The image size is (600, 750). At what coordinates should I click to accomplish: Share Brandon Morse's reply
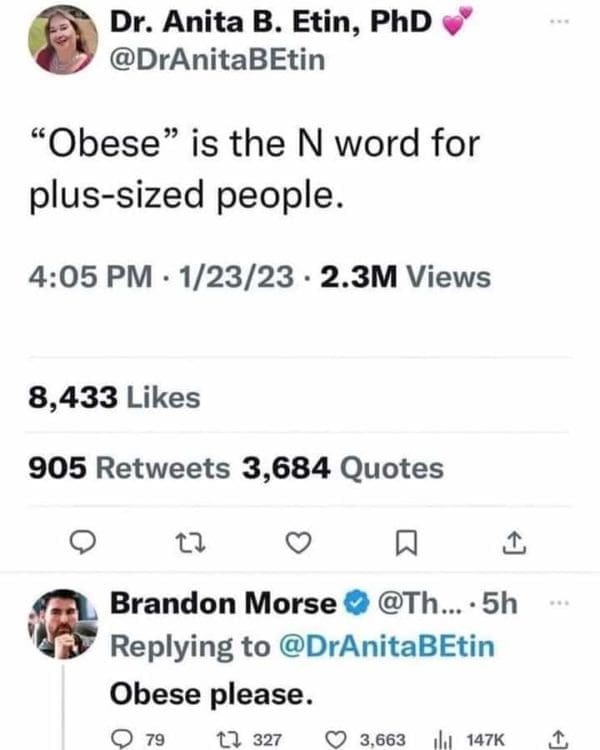pos(558,737)
